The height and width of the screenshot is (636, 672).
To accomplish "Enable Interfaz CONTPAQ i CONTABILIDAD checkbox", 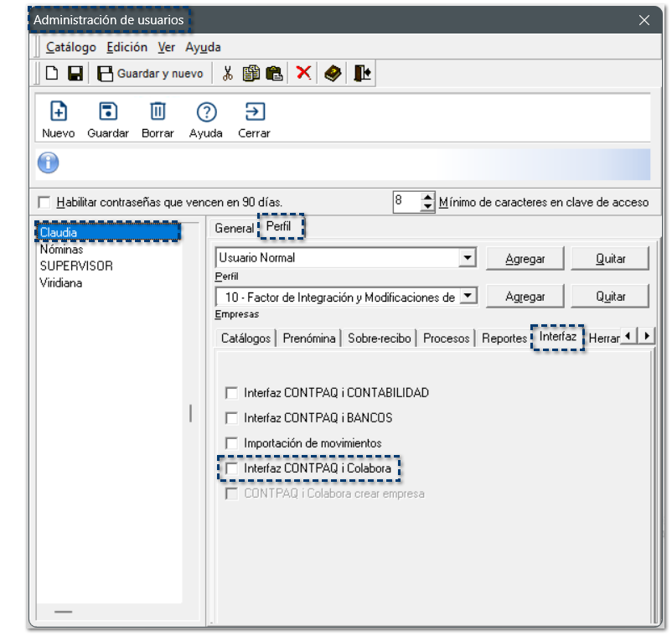I will tap(232, 392).
